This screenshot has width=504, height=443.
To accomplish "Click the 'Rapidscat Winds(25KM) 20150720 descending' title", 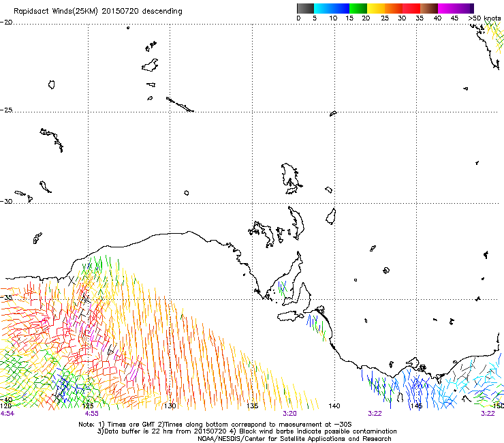I will [x=97, y=12].
